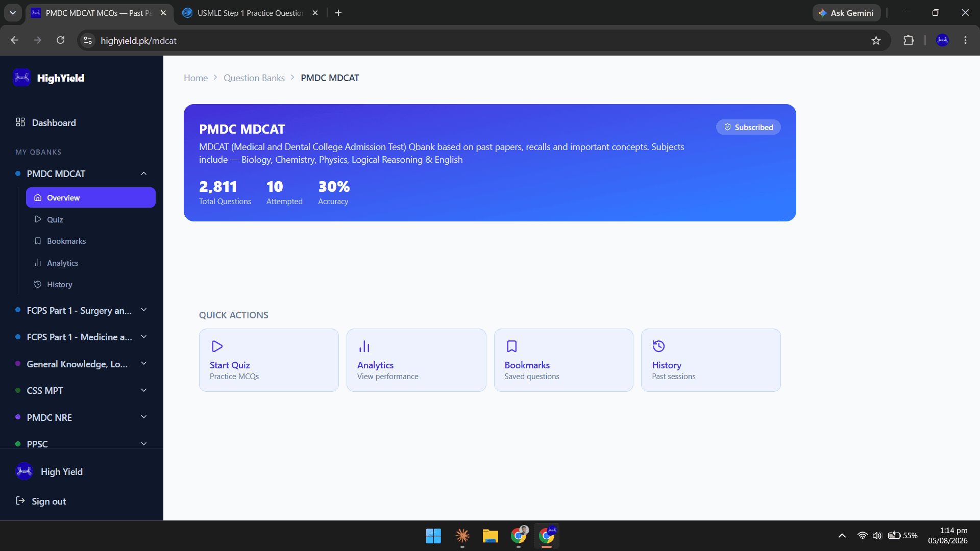Open the taskbar clock showing 1:14 pm

coord(948,535)
